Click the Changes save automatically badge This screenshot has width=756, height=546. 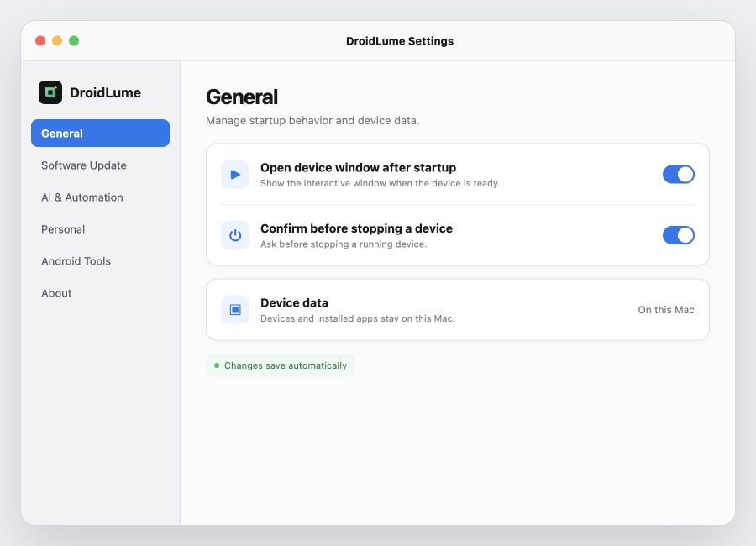tap(280, 365)
